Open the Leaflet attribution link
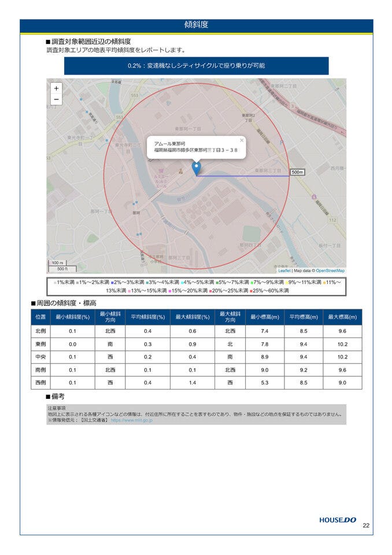Screen dimensions: 392x555 pyautogui.click(x=284, y=271)
